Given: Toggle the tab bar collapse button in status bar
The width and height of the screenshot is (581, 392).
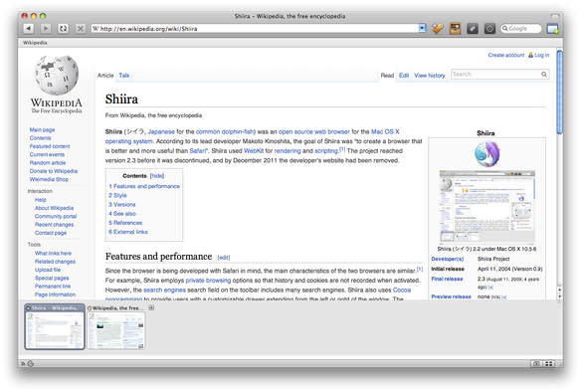Looking at the screenshot, I should (536, 364).
